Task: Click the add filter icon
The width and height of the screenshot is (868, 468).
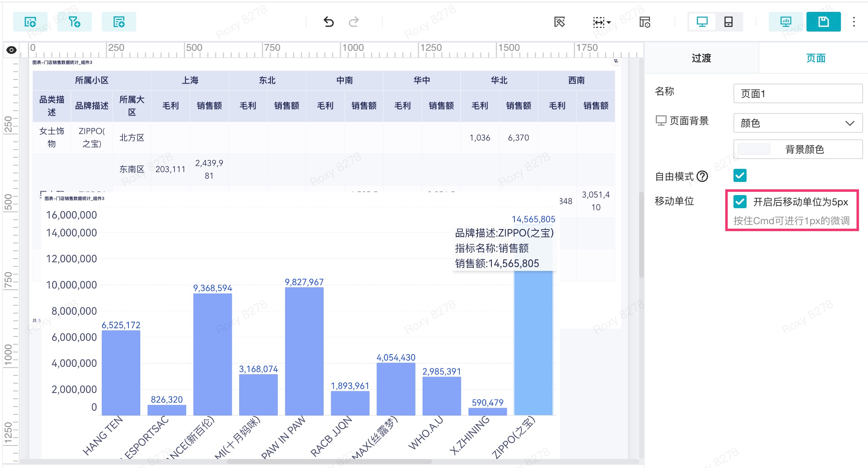Action: [x=74, y=22]
